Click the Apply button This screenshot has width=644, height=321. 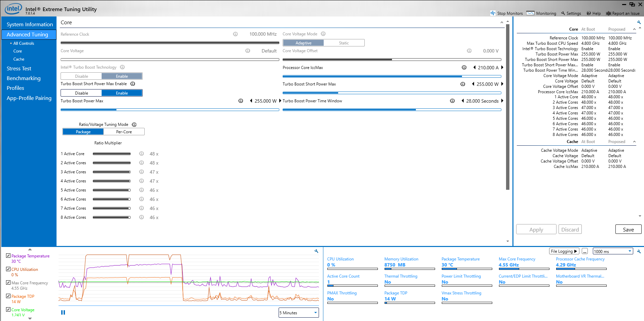[x=536, y=229]
